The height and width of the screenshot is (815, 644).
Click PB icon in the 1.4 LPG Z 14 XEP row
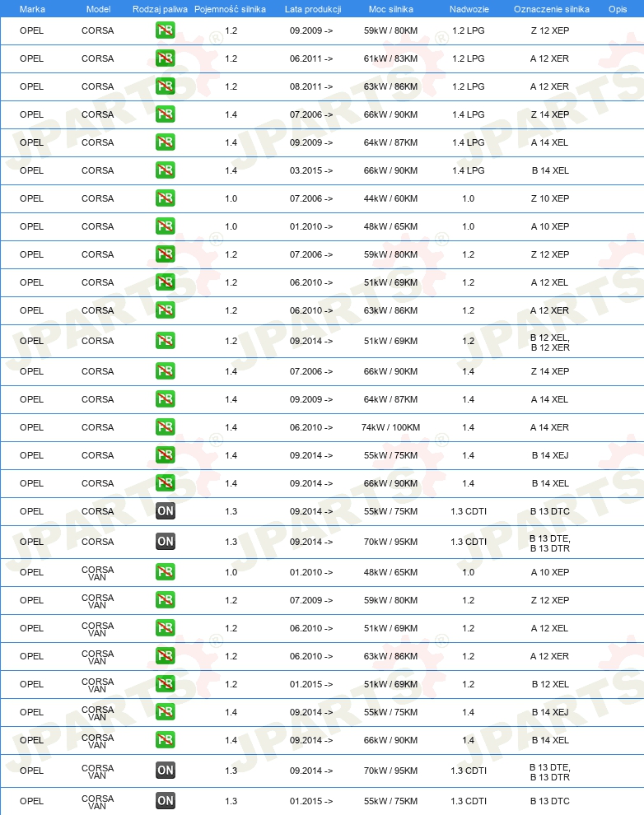[x=166, y=114]
